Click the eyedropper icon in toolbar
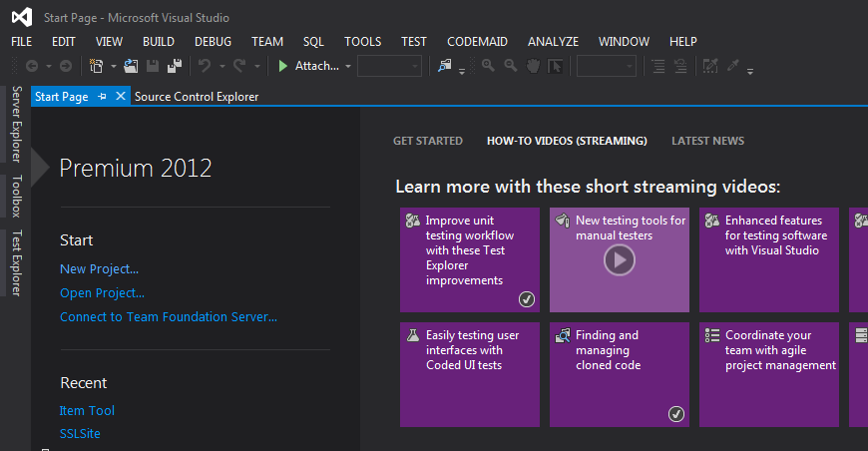868x451 pixels. point(733,66)
